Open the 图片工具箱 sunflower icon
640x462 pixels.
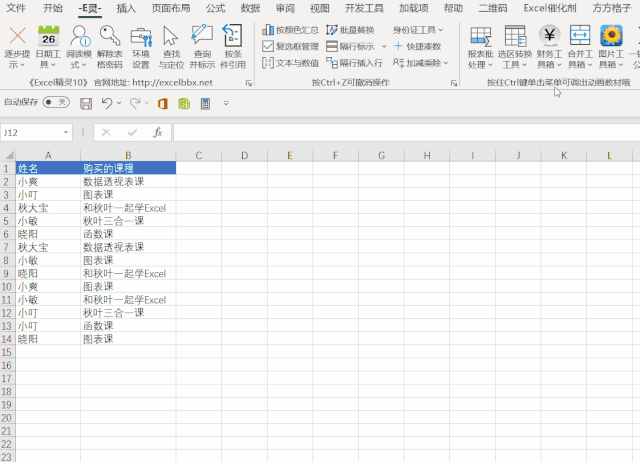pyautogui.click(x=611, y=47)
